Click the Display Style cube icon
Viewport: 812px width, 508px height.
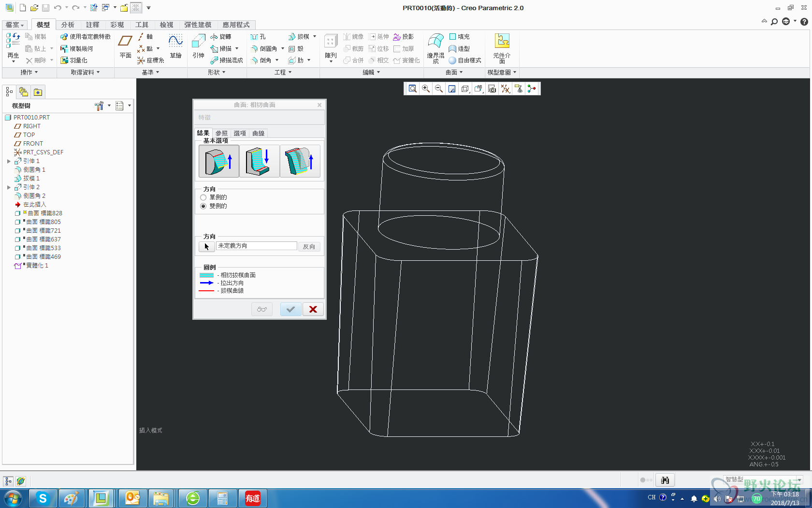point(465,89)
